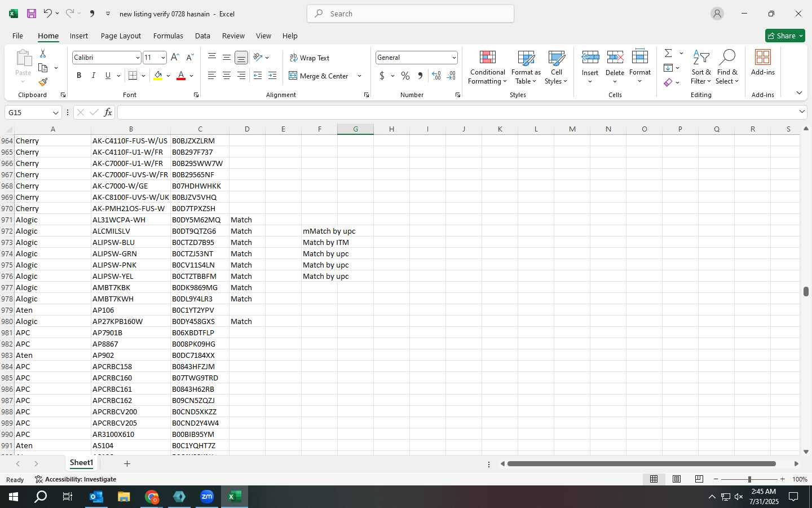
Task: Toggle Italic formatting
Action: 94,76
